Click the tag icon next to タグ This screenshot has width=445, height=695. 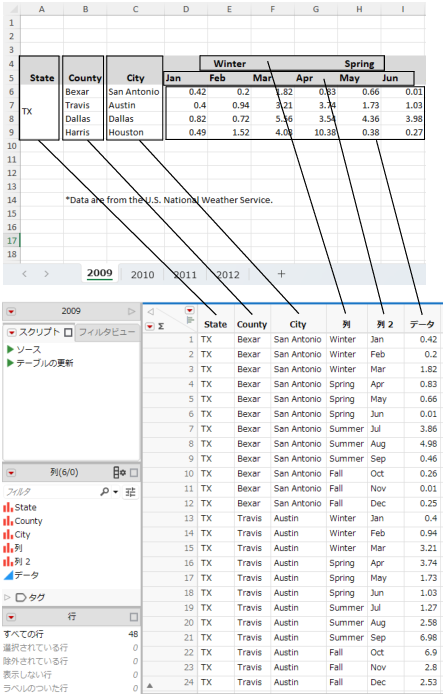pos(20,597)
